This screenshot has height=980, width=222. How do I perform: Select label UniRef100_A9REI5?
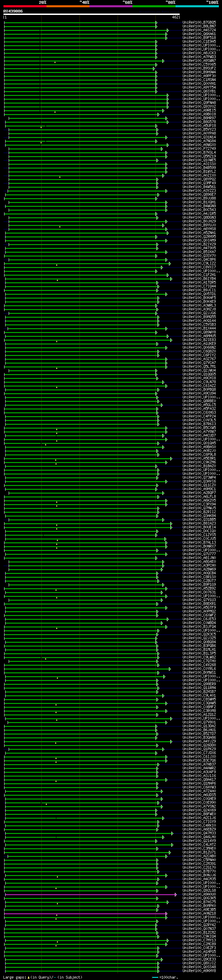199,110
